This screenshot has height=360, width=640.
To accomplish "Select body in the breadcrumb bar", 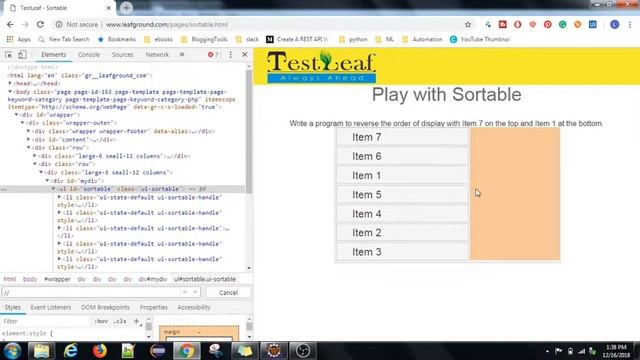I will pyautogui.click(x=30, y=279).
